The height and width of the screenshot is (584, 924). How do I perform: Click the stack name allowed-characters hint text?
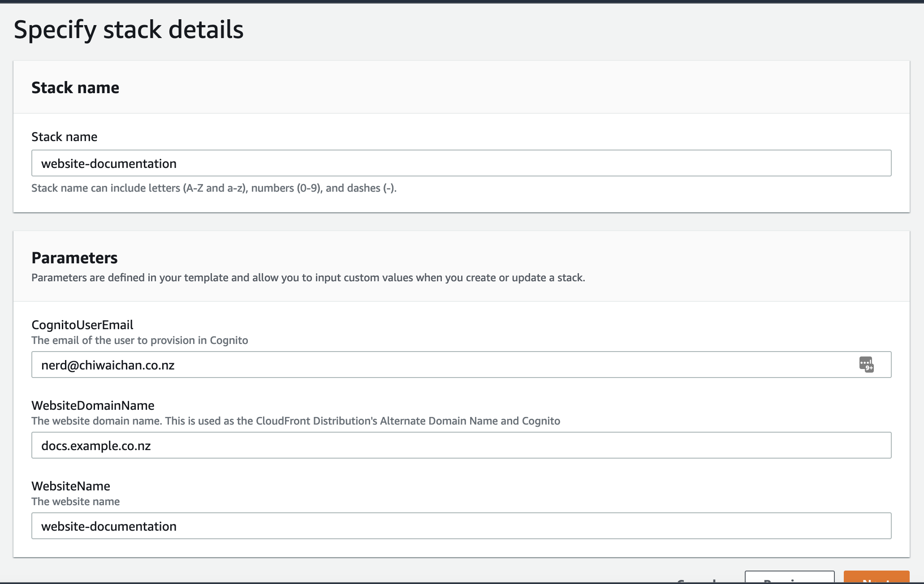214,188
